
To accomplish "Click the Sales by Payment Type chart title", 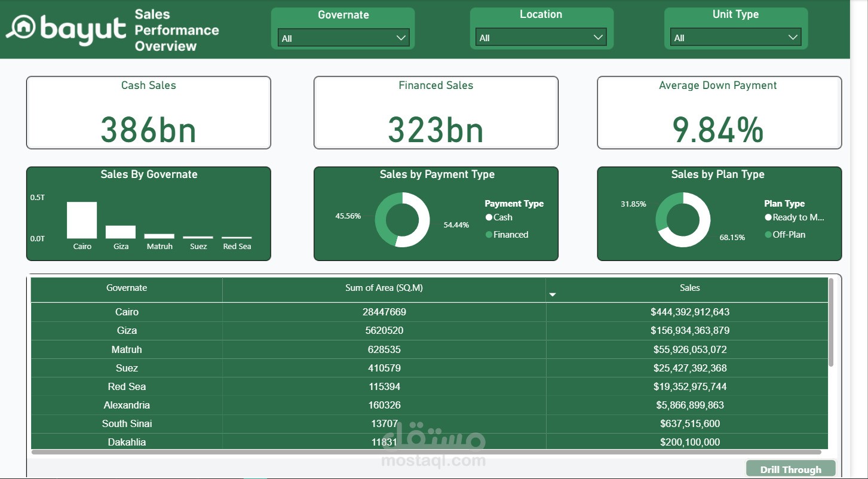I will tap(435, 174).
